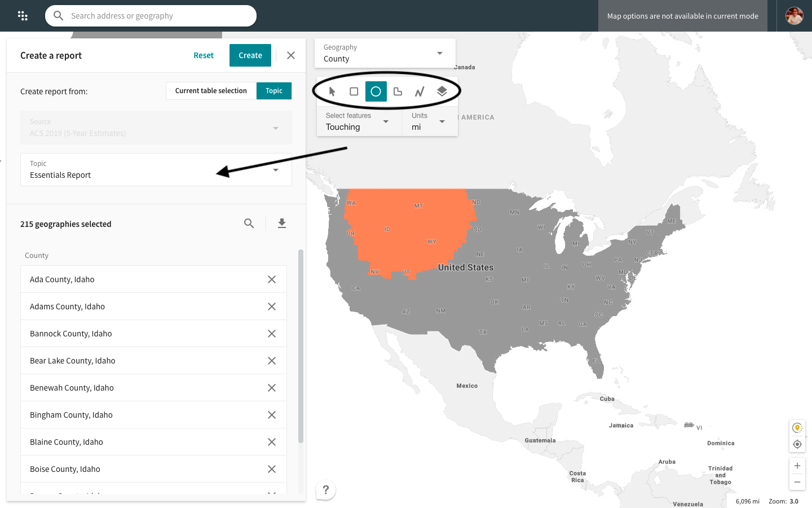Image resolution: width=812 pixels, height=508 pixels.
Task: Select the rectangle selection tool
Action: (x=354, y=91)
